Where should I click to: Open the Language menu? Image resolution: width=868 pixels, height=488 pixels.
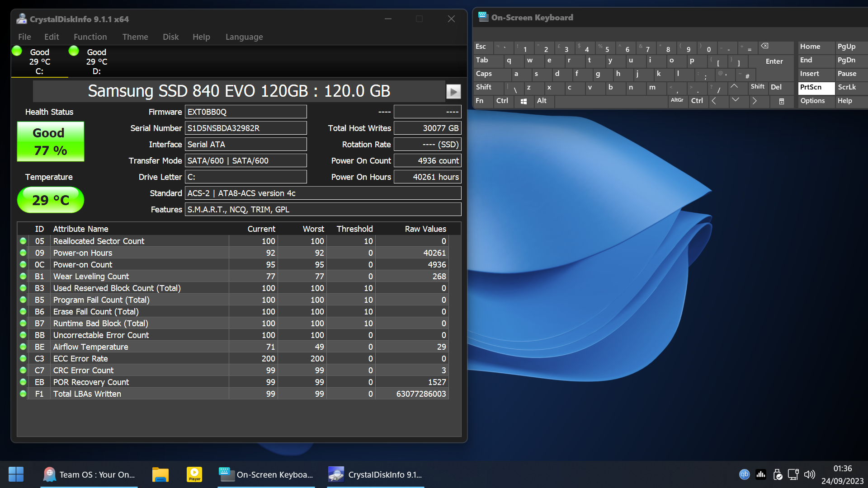[244, 37]
